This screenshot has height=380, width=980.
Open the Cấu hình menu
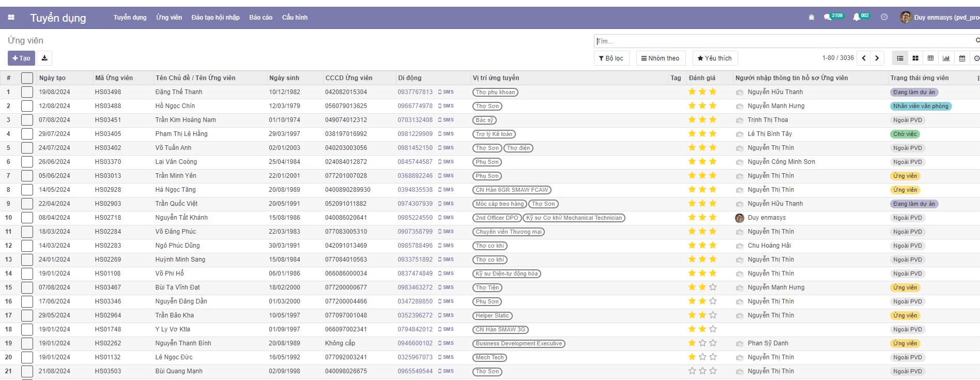(x=295, y=18)
